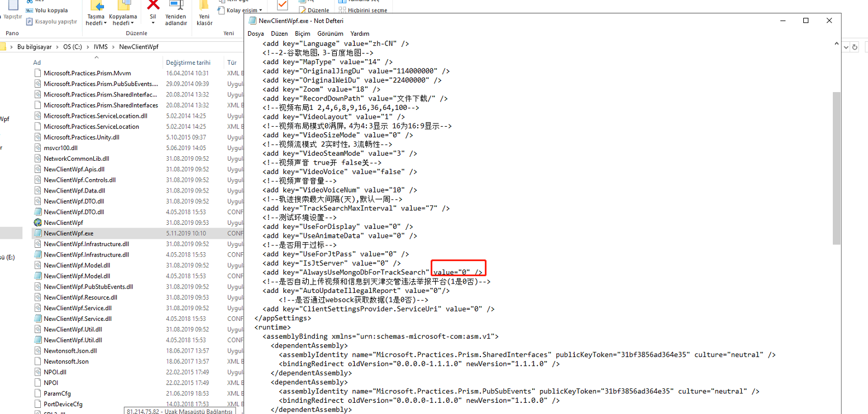Click the globe icon of NewClientWpf application

38,223
